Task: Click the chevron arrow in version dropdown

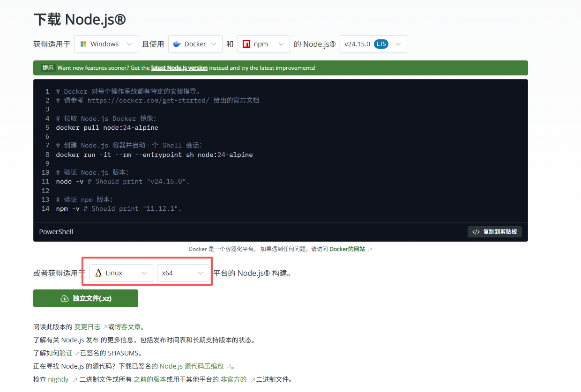Action: click(x=398, y=44)
